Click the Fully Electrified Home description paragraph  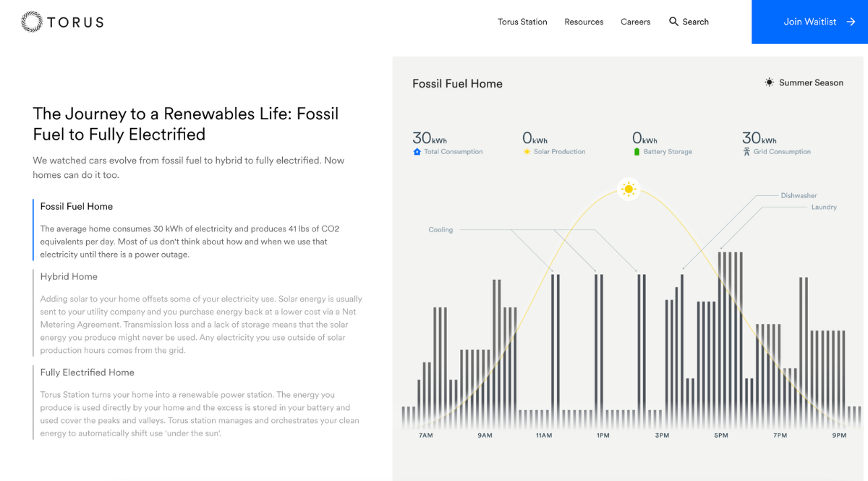(x=200, y=414)
